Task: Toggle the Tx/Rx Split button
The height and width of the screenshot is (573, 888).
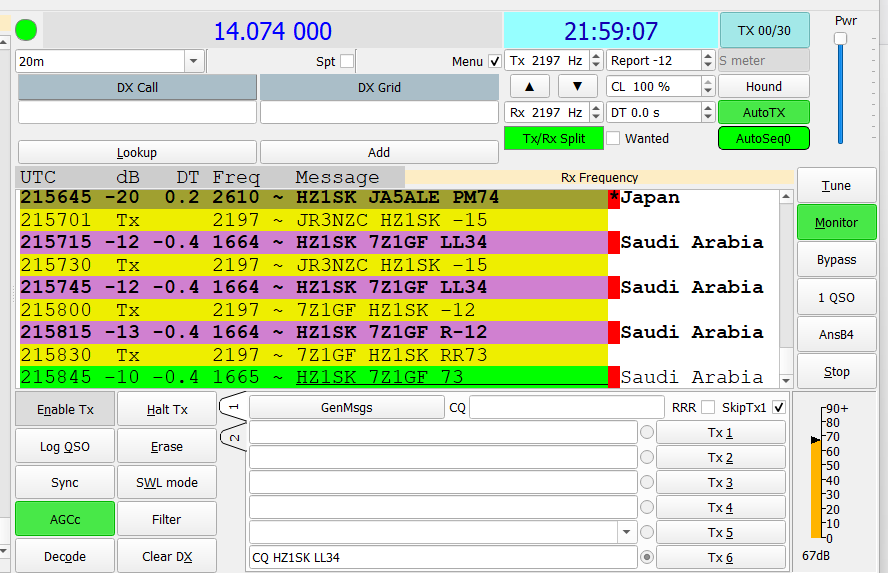Action: tap(553, 138)
